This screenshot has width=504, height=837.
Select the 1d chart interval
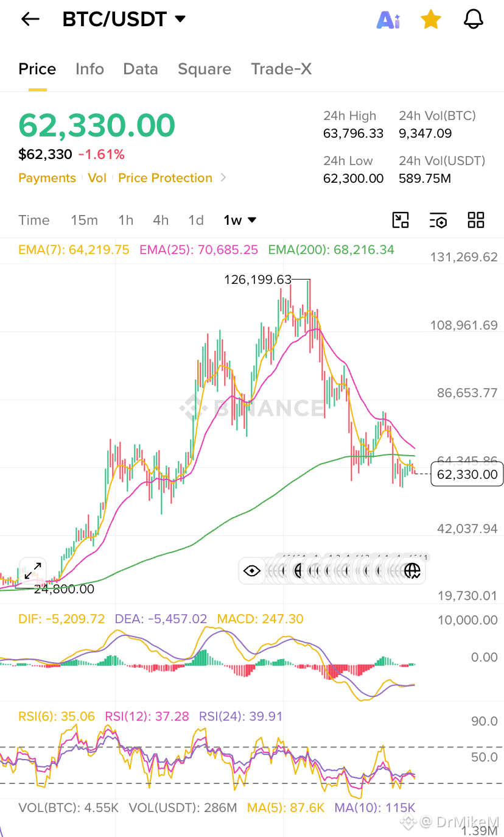pos(196,221)
